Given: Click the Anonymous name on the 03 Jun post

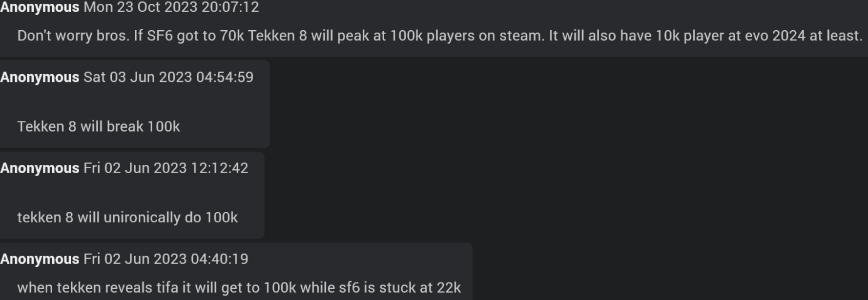Looking at the screenshot, I should point(40,77).
